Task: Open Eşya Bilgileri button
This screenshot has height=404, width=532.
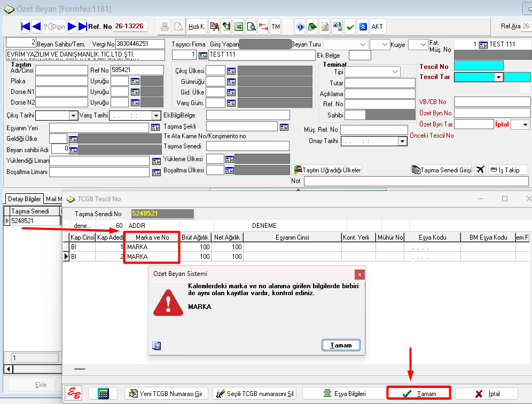Action: (345, 393)
